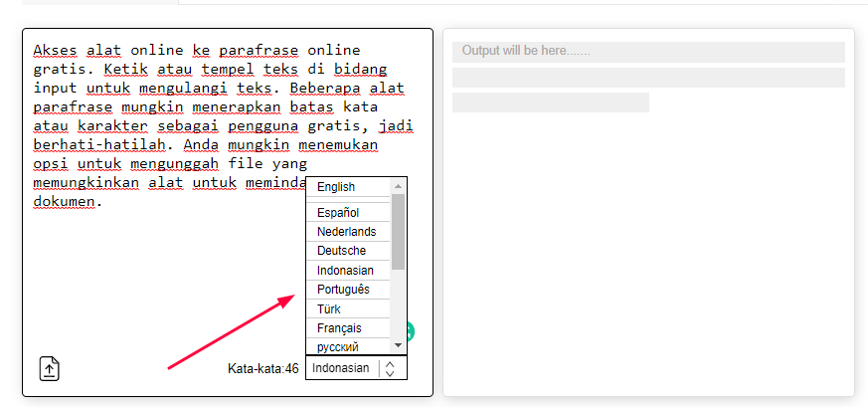This screenshot has width=868, height=407.
Task: Click the list scrollbar down arrow
Action: [398, 345]
